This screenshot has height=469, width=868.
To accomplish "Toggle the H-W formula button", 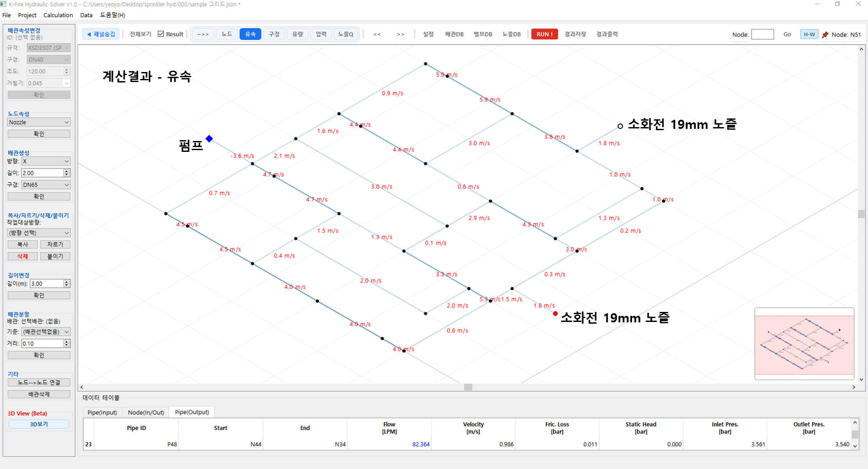I will tap(809, 35).
